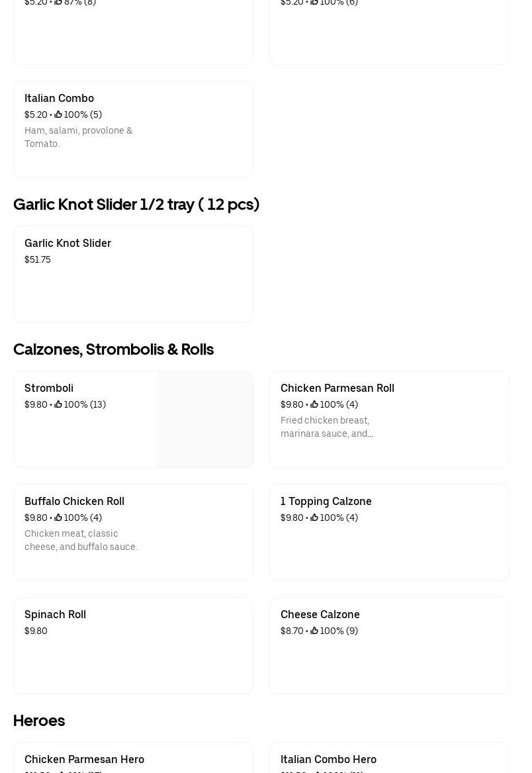Click the Stromboli image placeholder
The height and width of the screenshot is (773, 532).
204,419
